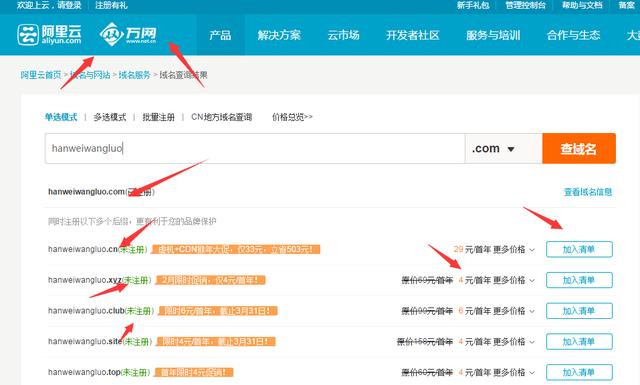640x385 pixels.
Task: Click the domain search input field
Action: point(255,148)
